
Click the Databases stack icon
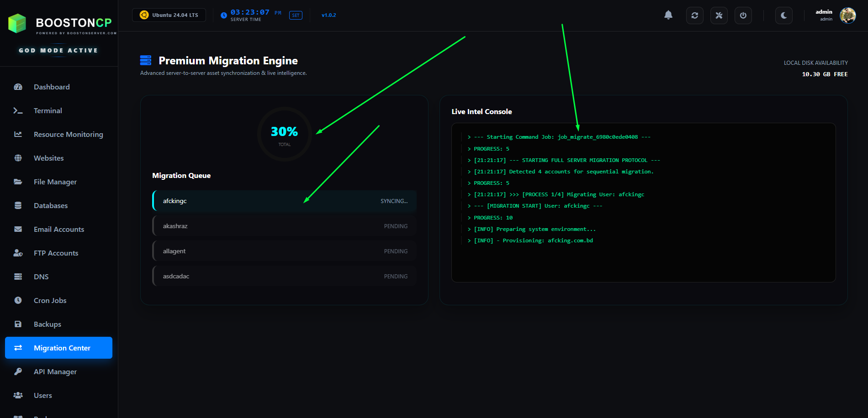pos(18,206)
